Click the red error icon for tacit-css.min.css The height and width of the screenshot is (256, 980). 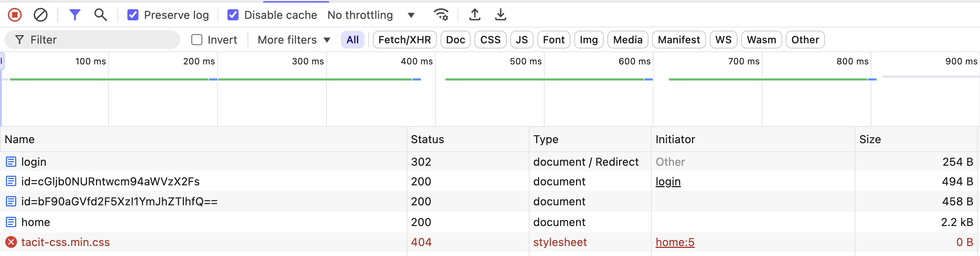coord(11,242)
